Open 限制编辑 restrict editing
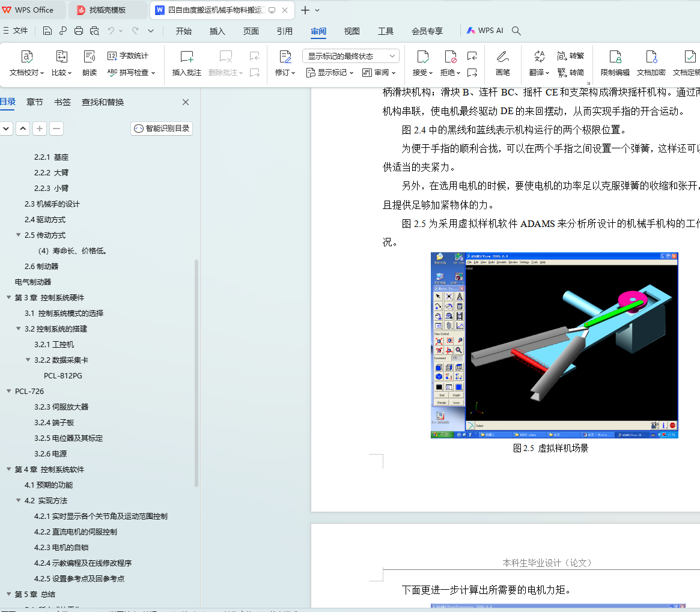 (615, 63)
